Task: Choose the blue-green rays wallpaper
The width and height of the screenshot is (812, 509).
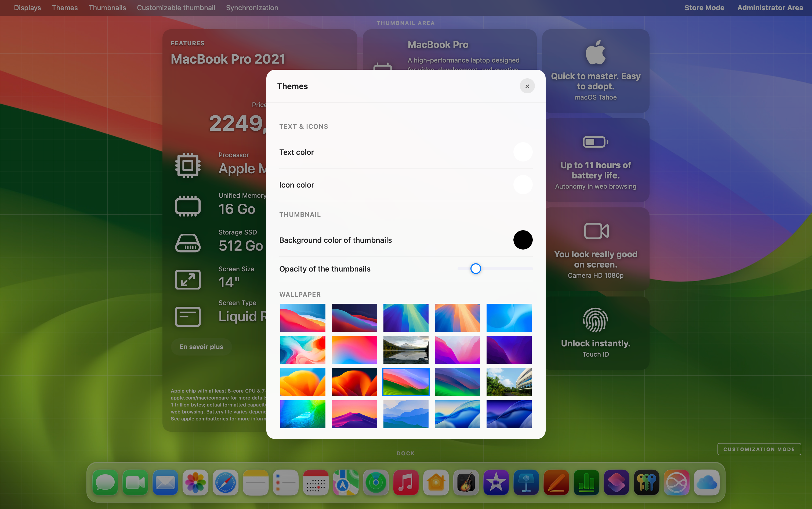Action: click(406, 317)
